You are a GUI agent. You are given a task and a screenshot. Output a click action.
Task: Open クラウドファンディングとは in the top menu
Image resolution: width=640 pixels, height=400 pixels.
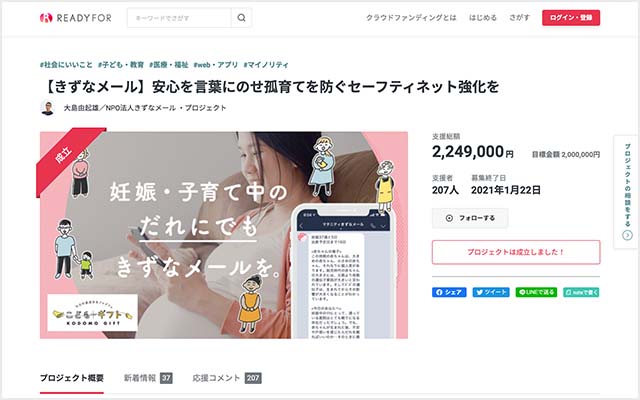point(411,18)
